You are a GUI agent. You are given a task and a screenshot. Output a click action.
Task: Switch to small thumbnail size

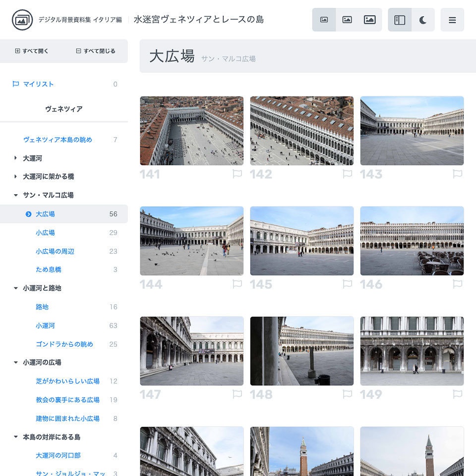pos(324,20)
